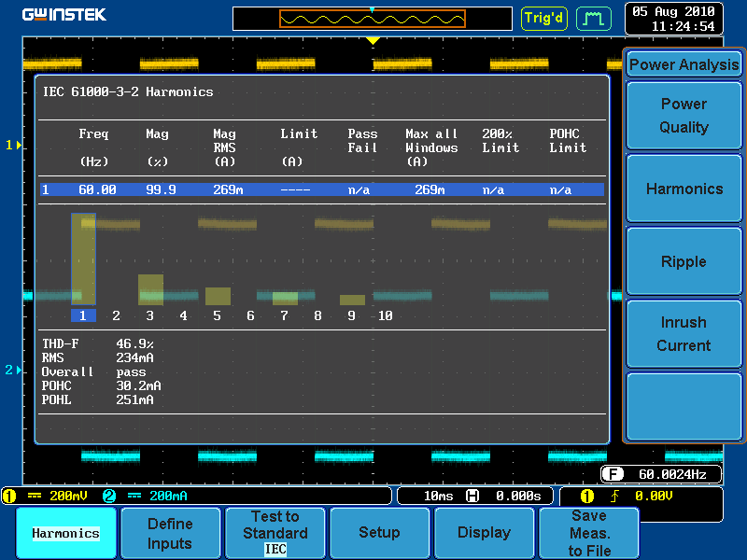Open the Power Quality side menu
This screenshot has width=747, height=560.
(x=684, y=116)
